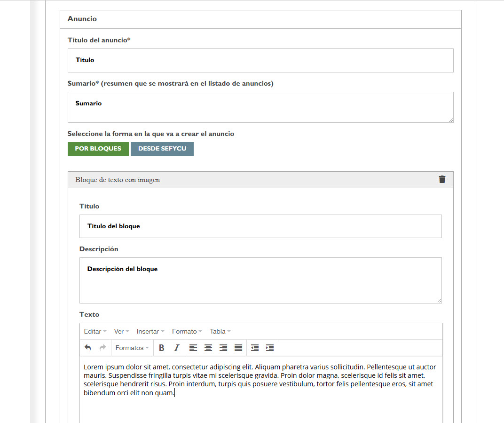Image resolution: width=504 pixels, height=423 pixels.
Task: Open the Editar menu
Action: click(95, 331)
